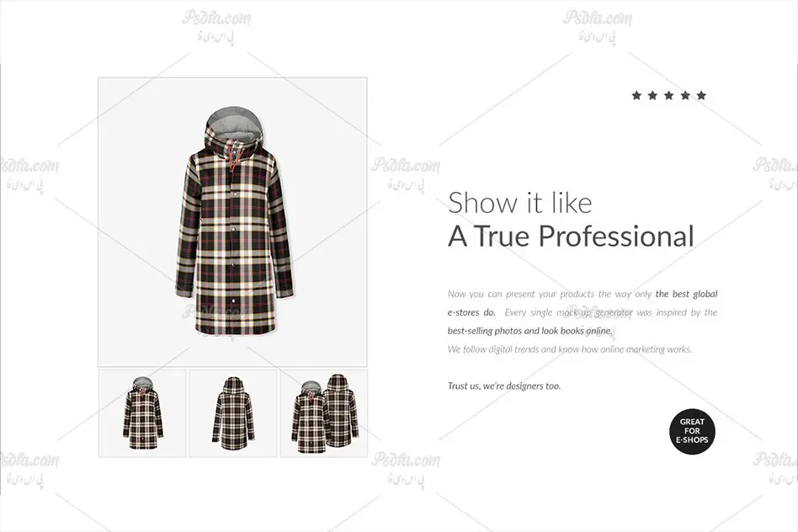
Task: Open the back-view coat thumbnail
Action: click(x=233, y=413)
